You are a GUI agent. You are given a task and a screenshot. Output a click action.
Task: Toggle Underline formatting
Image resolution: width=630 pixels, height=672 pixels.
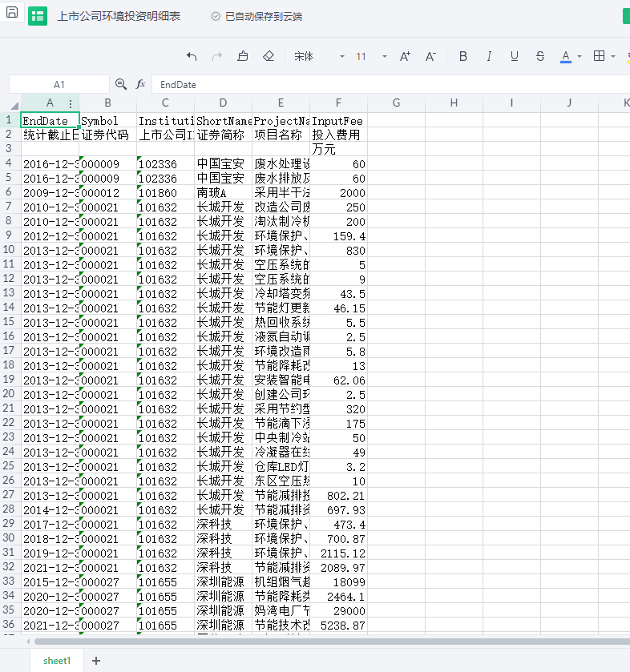pyautogui.click(x=514, y=56)
